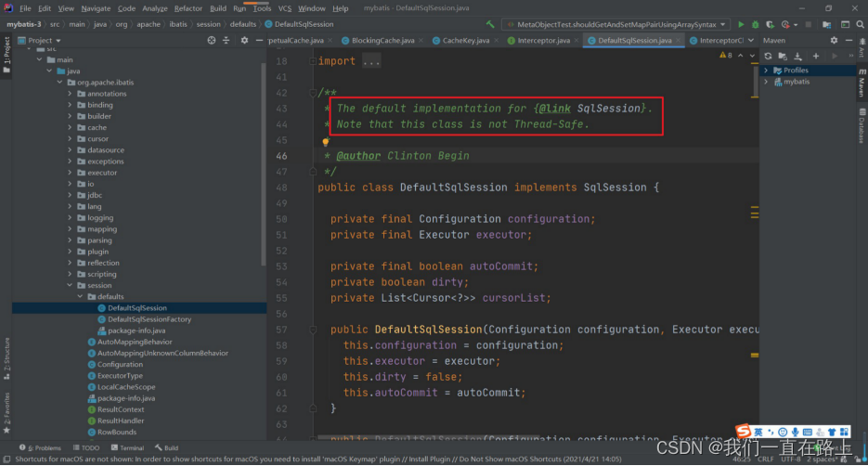This screenshot has height=466, width=868.
Task: Open Project panel gear settings
Action: point(244,41)
